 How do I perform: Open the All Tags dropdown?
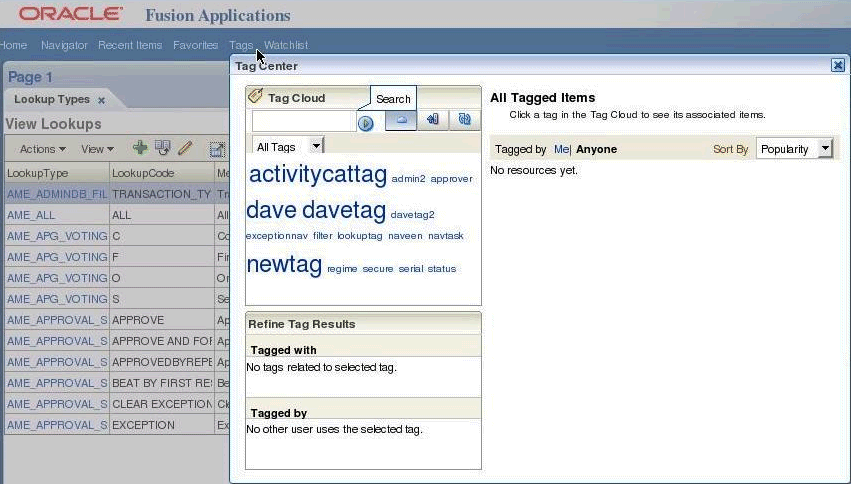316,146
